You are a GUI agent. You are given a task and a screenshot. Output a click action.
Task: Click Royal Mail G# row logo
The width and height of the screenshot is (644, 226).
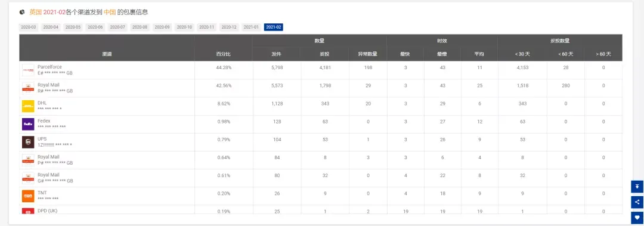click(x=28, y=178)
